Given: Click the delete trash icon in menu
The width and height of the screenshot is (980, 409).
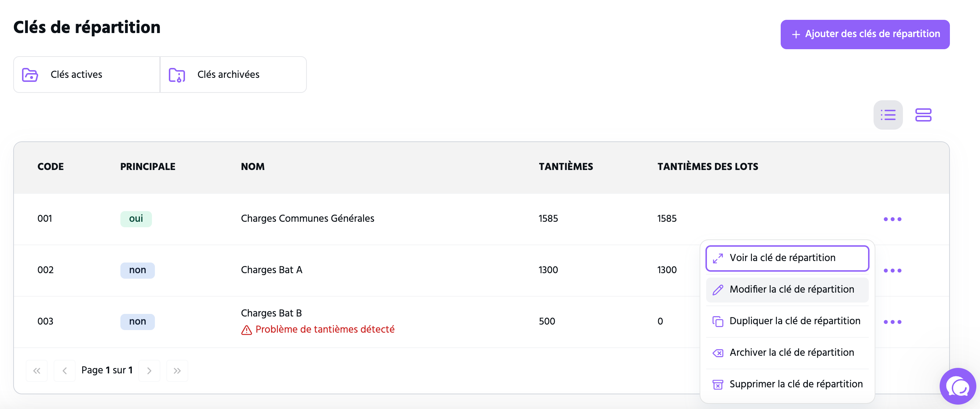Looking at the screenshot, I should [718, 385].
